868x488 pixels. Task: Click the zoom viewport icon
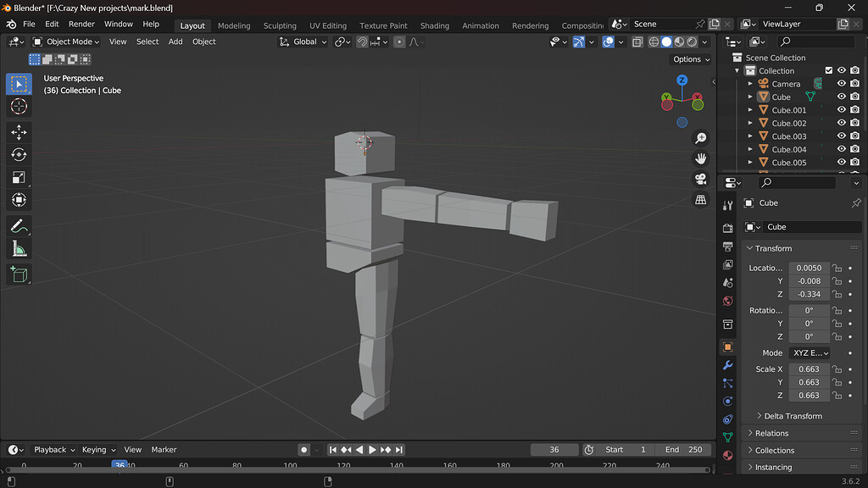point(701,138)
